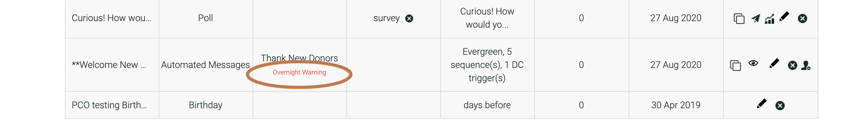This screenshot has height=130, width=868.
Task: Edit the Welcome New automated message
Action: pyautogui.click(x=774, y=63)
